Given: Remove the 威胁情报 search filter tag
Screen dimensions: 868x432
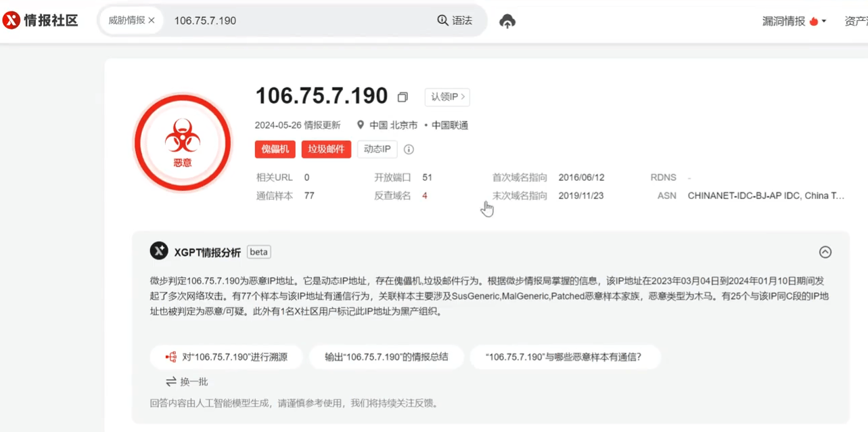Looking at the screenshot, I should (152, 20).
